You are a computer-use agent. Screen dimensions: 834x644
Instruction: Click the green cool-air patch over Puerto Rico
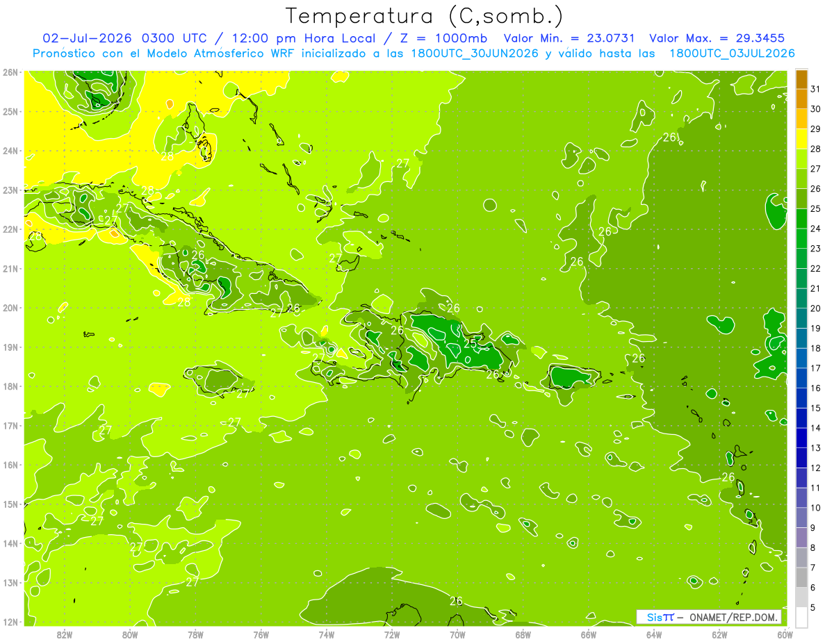[x=572, y=377]
